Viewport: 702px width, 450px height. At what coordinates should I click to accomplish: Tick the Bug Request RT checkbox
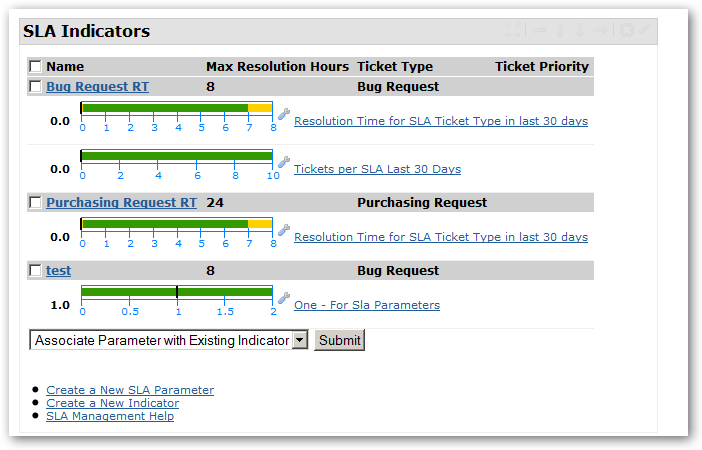point(35,87)
